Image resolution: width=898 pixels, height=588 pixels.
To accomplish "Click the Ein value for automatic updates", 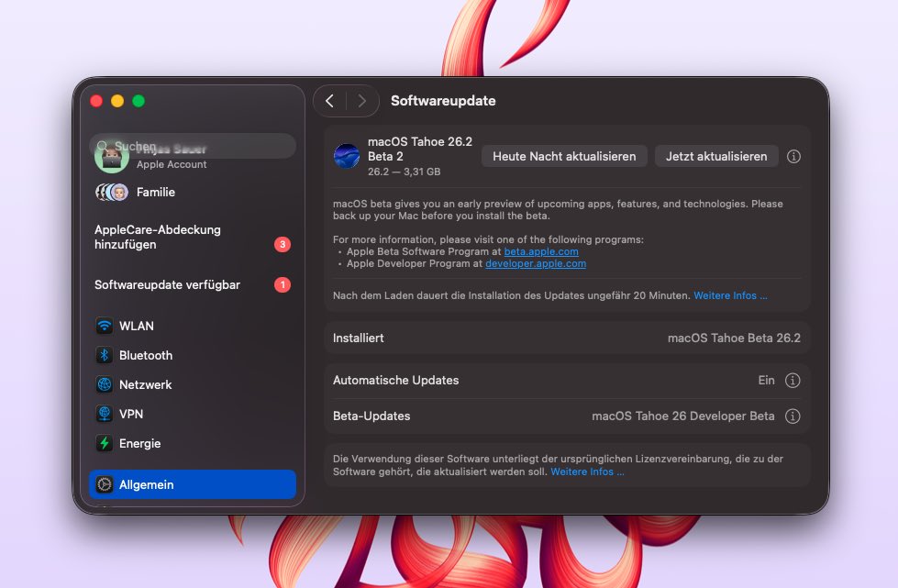I will [x=766, y=380].
